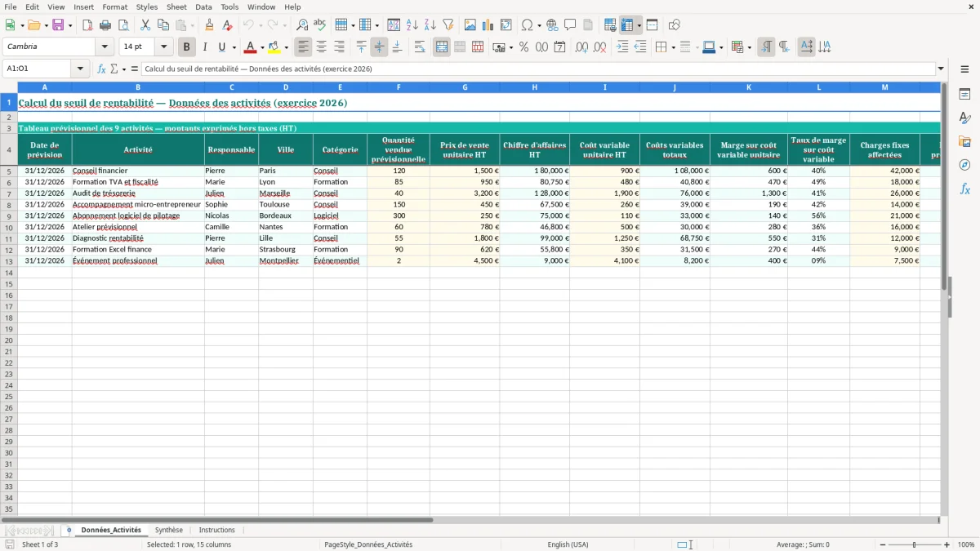
Task: Click the Insert Comment speech bubble icon
Action: tap(570, 25)
